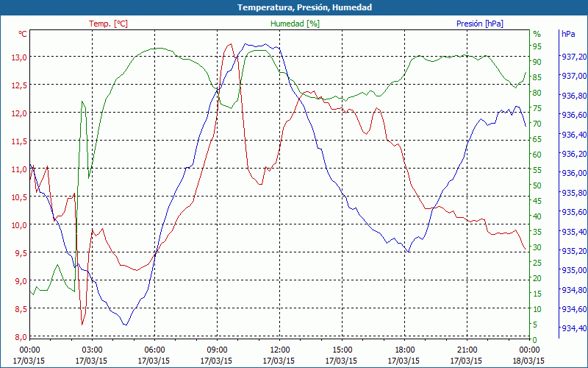This screenshot has width=588, height=368.
Task: Select 90 on the green humidity axis
Action: click(537, 62)
